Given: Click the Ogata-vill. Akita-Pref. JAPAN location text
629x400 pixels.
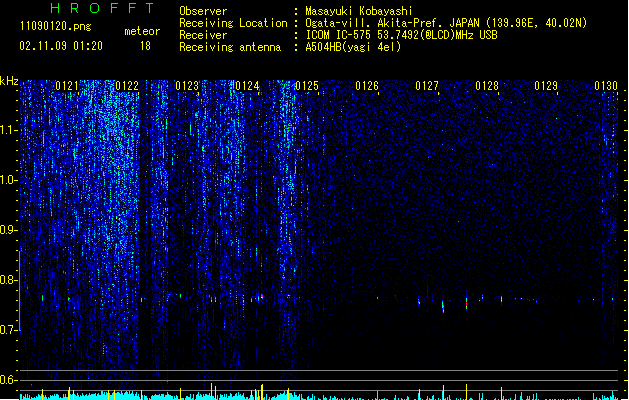Looking at the screenshot, I should tap(446, 23).
